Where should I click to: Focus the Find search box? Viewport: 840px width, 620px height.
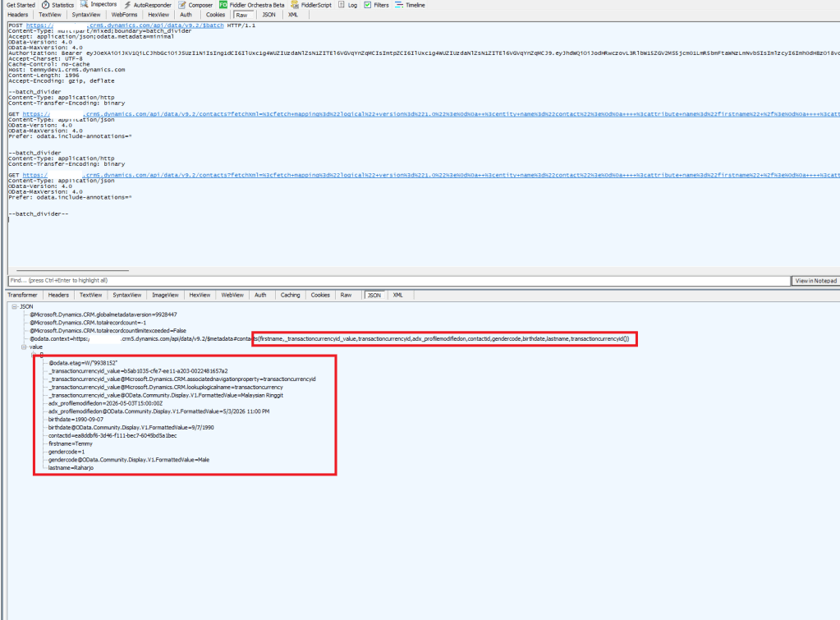[x=399, y=280]
